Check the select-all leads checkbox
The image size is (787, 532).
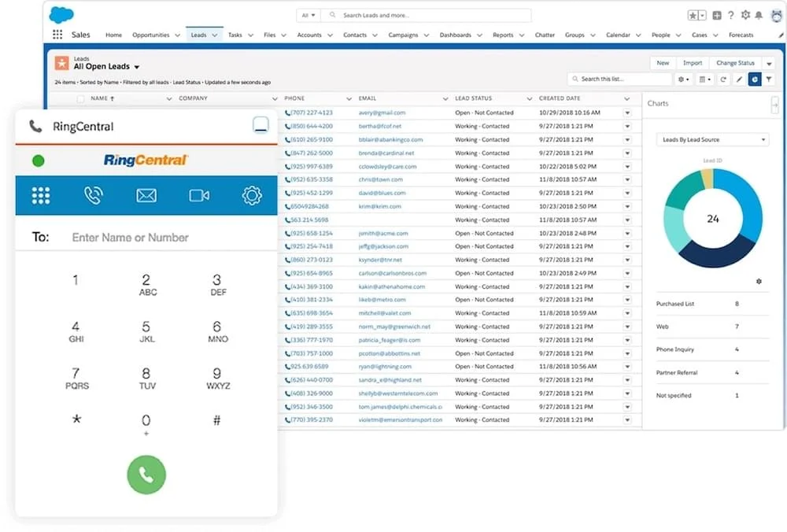80,99
